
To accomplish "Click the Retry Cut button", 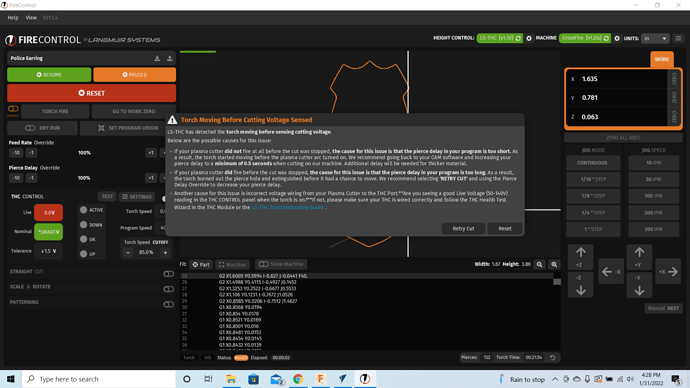I will tap(463, 228).
